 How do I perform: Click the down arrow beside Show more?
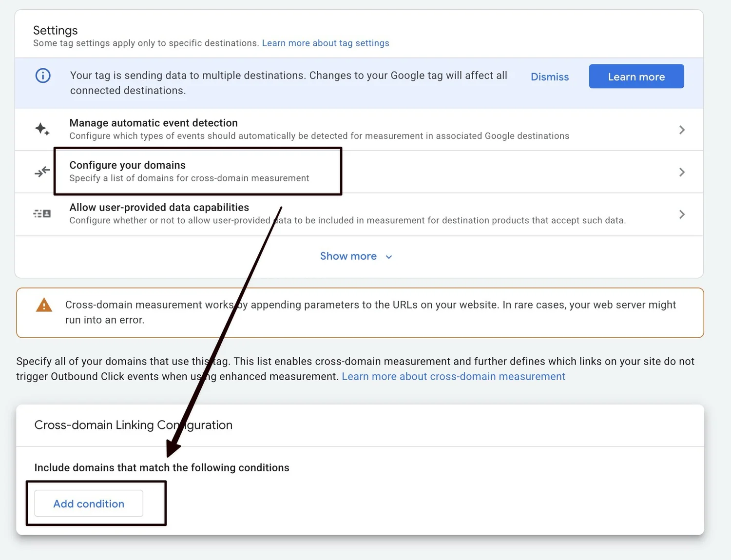389,257
